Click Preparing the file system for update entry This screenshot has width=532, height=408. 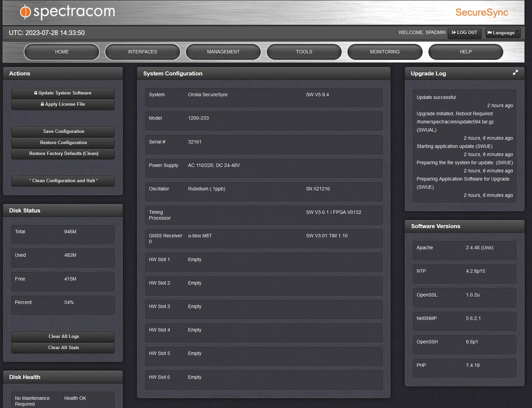pos(464,162)
